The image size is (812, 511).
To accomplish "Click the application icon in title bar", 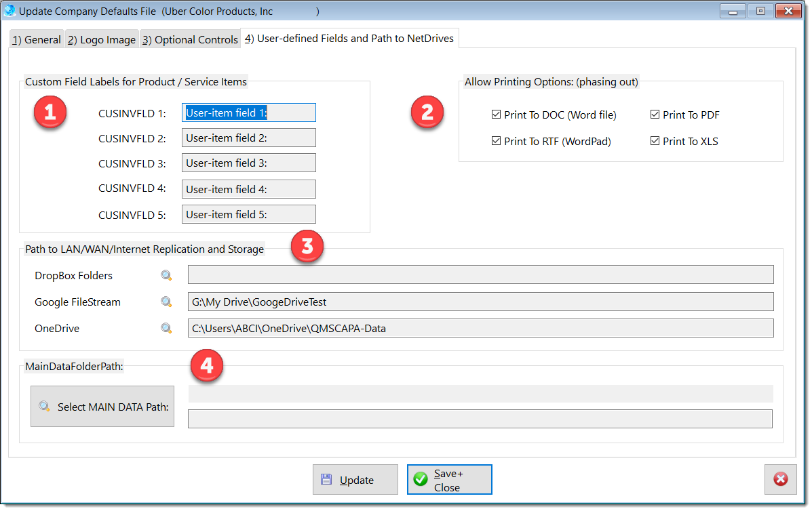I will pyautogui.click(x=10, y=11).
